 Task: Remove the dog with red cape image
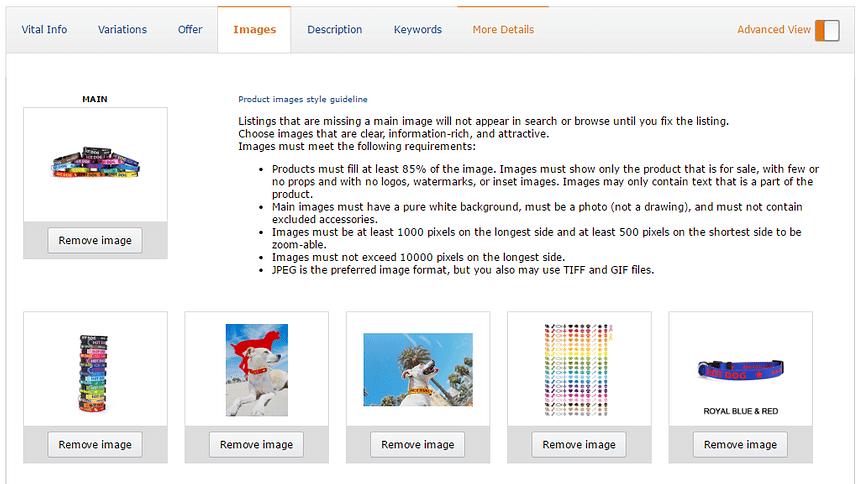pyautogui.click(x=257, y=445)
